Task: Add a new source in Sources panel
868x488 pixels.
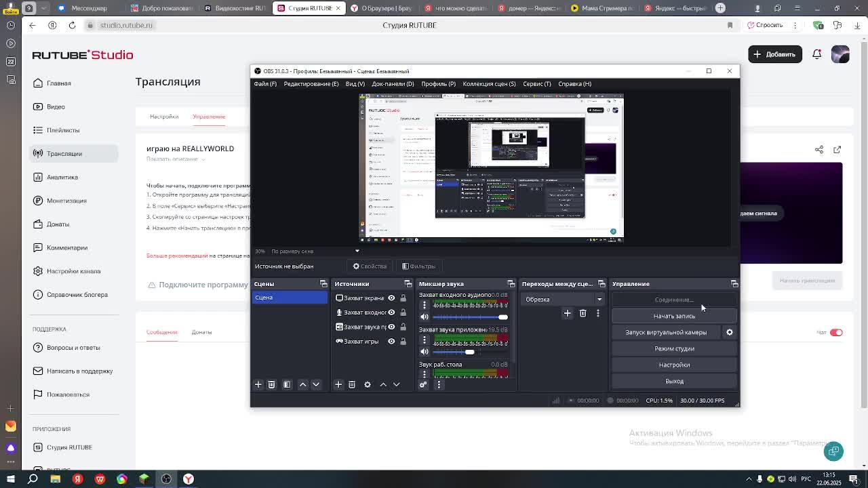Action: coord(338,384)
